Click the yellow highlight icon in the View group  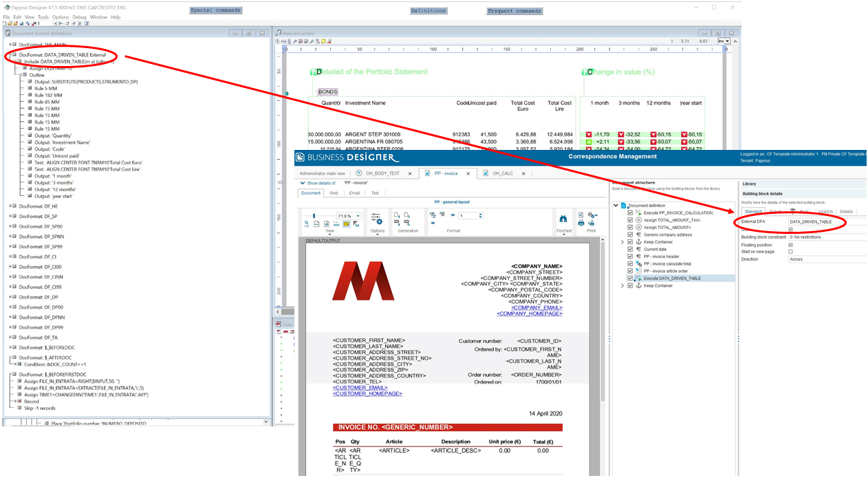347,224
